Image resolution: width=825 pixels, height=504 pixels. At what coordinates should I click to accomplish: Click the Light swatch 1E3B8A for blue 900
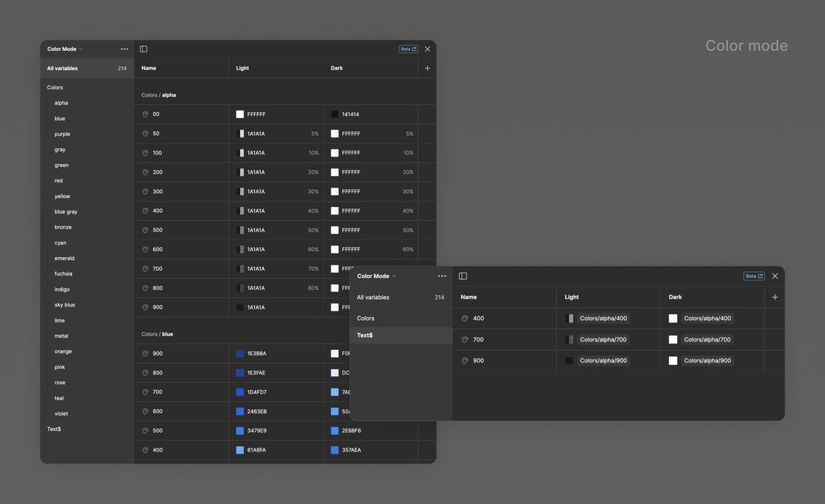pos(240,353)
